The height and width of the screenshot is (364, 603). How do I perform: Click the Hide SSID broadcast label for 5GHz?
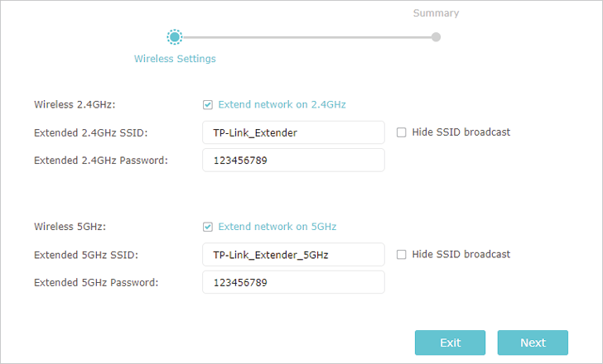[x=461, y=254]
